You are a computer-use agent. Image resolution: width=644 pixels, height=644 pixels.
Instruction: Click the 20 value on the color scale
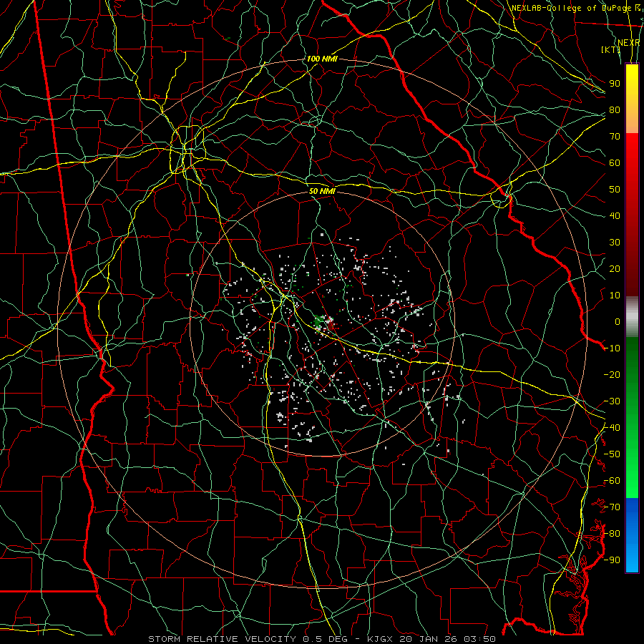(615, 268)
